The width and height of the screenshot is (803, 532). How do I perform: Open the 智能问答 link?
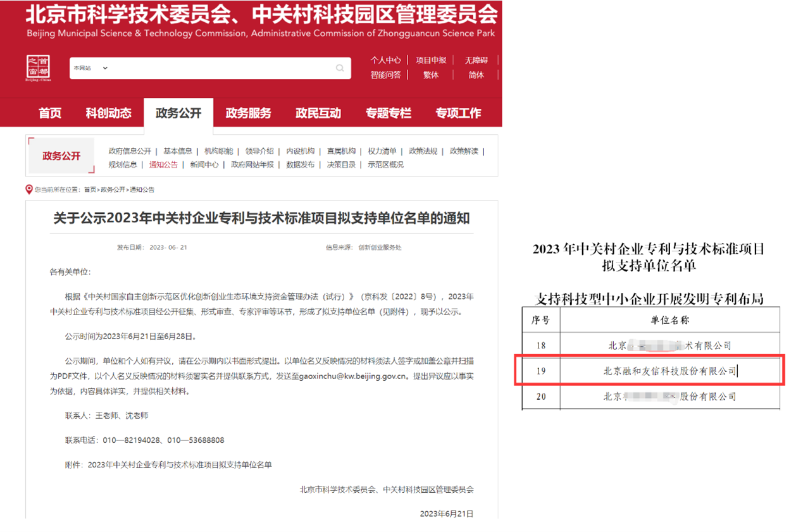385,75
